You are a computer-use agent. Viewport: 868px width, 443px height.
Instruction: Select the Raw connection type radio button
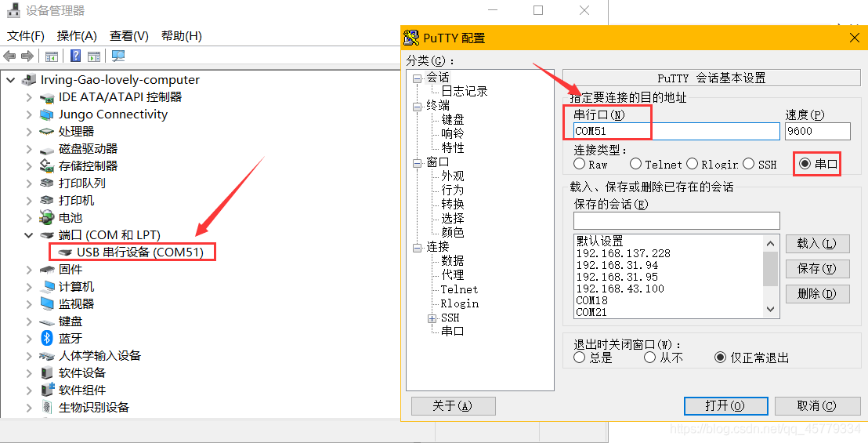pyautogui.click(x=580, y=164)
